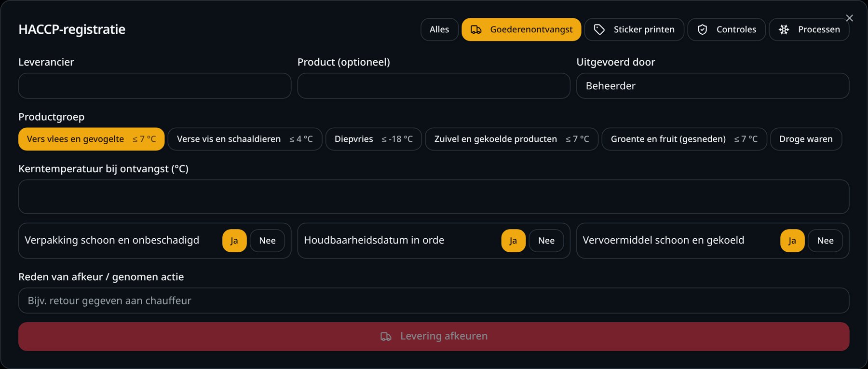
Task: Click the Productgroep label
Action: click(52, 117)
